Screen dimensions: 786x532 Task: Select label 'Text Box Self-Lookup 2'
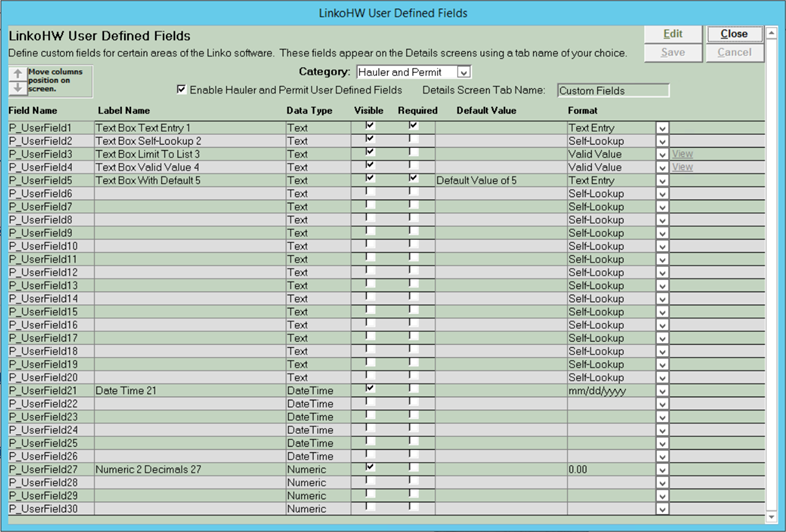click(148, 141)
